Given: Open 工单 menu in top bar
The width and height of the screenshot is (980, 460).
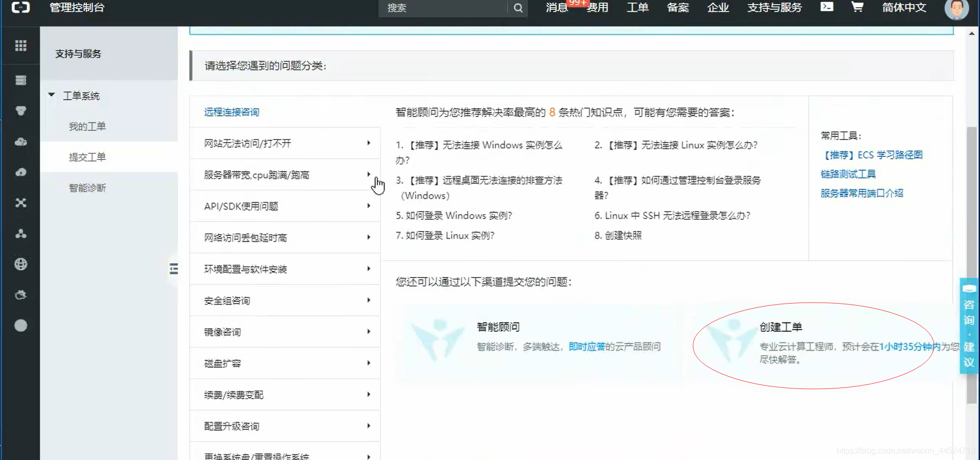Looking at the screenshot, I should coord(637,8).
